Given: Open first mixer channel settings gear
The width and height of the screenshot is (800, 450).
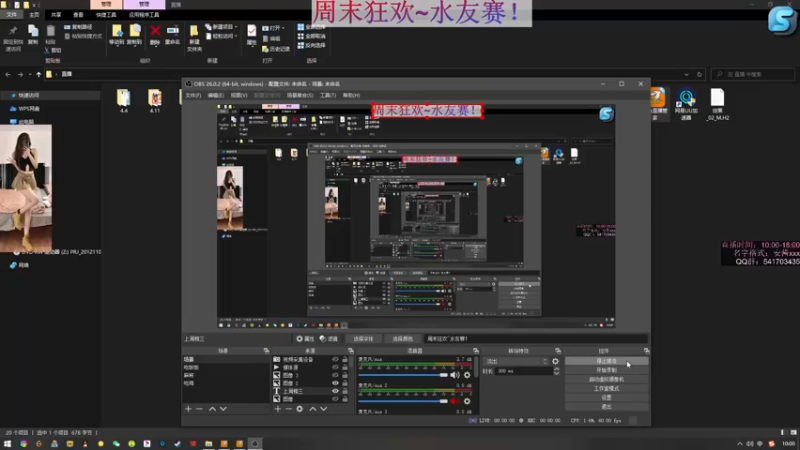Looking at the screenshot, I should [467, 375].
